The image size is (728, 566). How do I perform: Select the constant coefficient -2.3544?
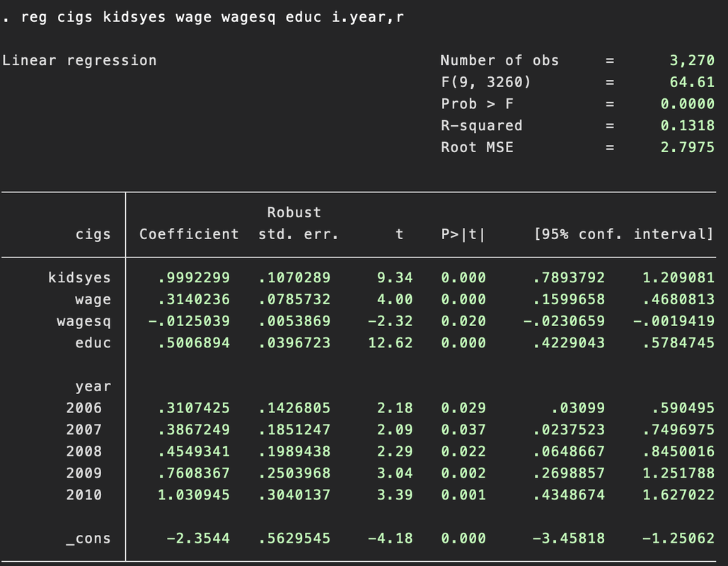pyautogui.click(x=198, y=538)
